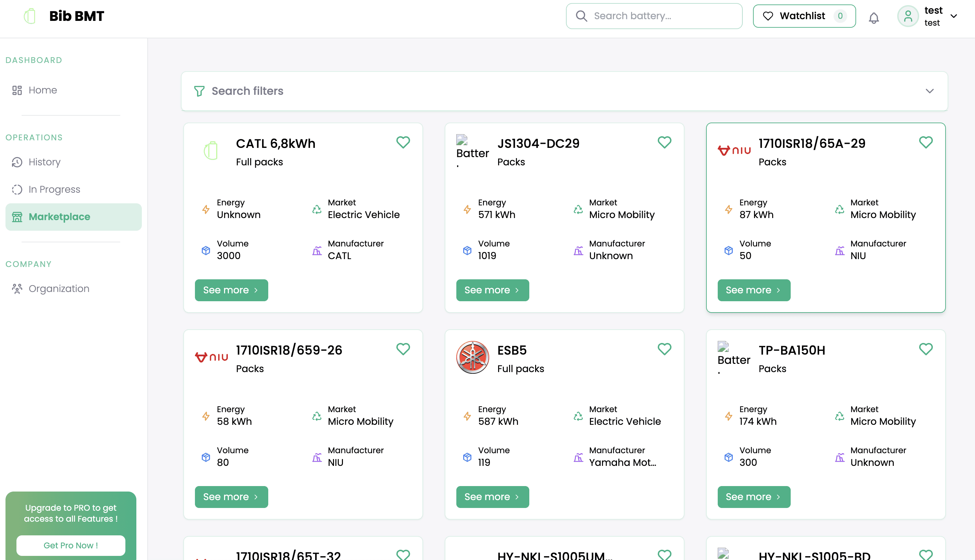Viewport: 975px width, 560px height.
Task: Click the funnel filter icon
Action: [199, 91]
